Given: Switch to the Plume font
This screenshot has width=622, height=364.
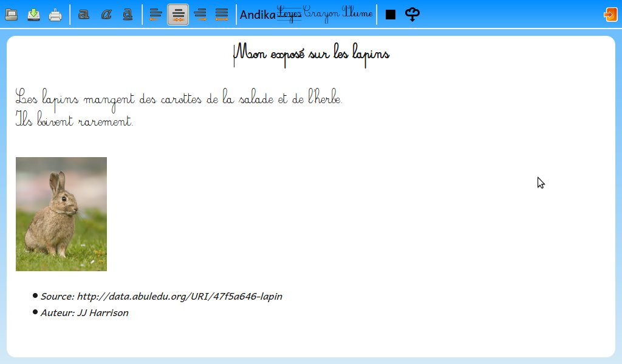Looking at the screenshot, I should coord(357,13).
